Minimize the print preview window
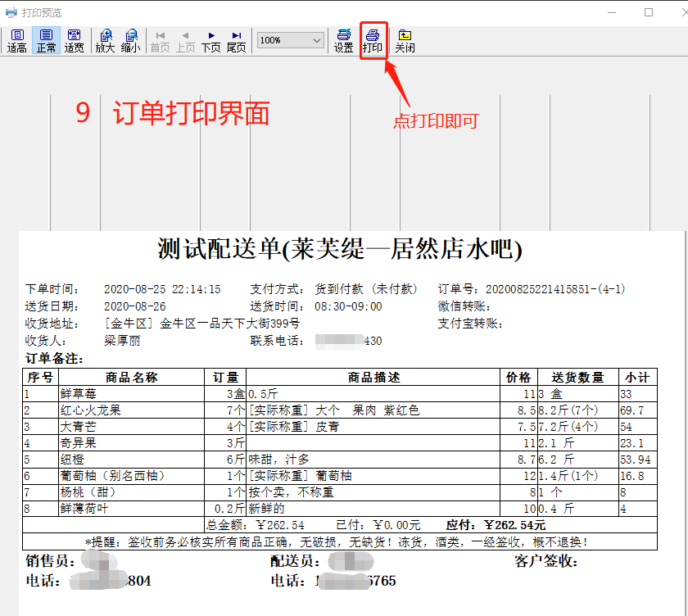The image size is (688, 616). coord(611,12)
